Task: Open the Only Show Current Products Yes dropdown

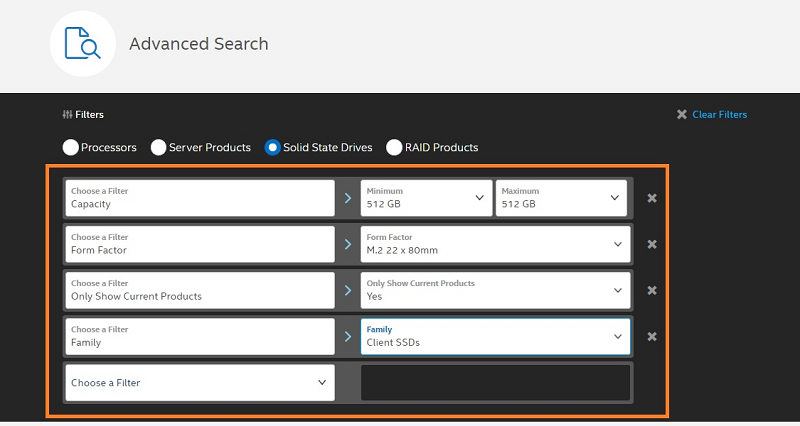Action: click(495, 290)
